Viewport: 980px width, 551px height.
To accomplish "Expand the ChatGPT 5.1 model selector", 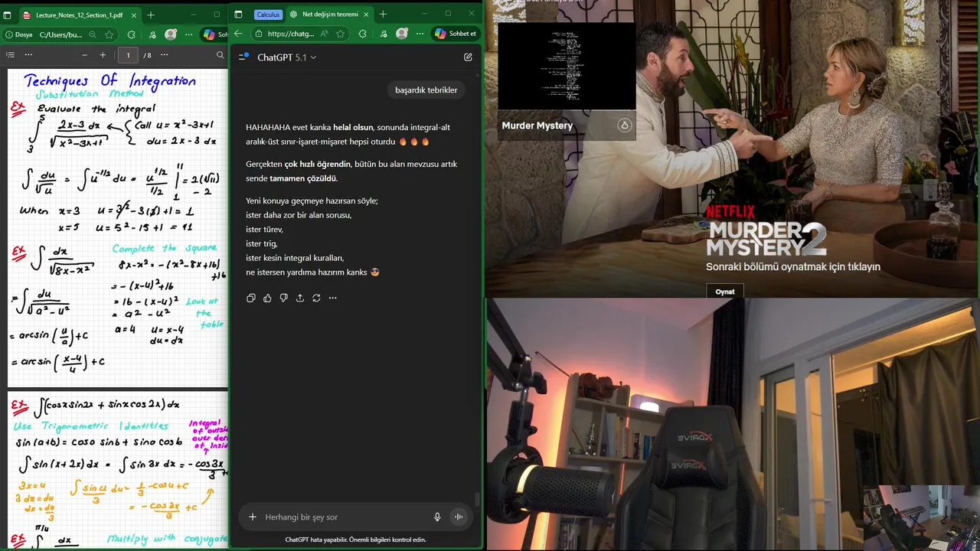I will (x=286, y=57).
